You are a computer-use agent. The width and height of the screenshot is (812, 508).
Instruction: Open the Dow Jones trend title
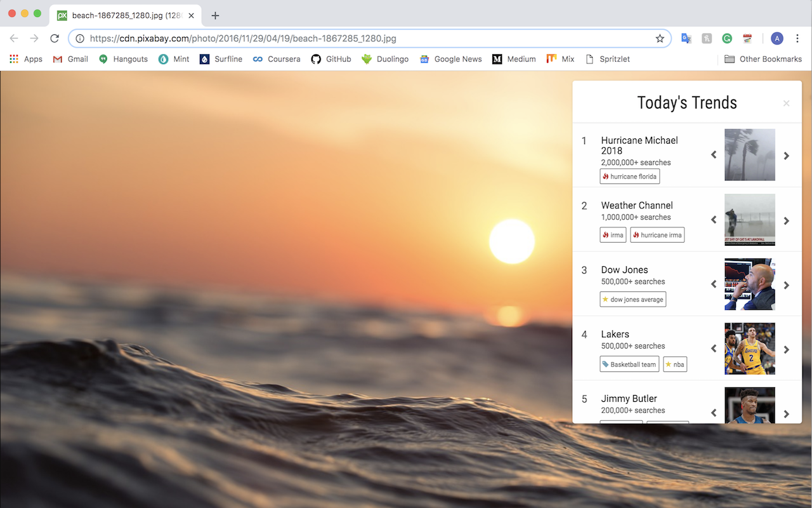coord(625,270)
